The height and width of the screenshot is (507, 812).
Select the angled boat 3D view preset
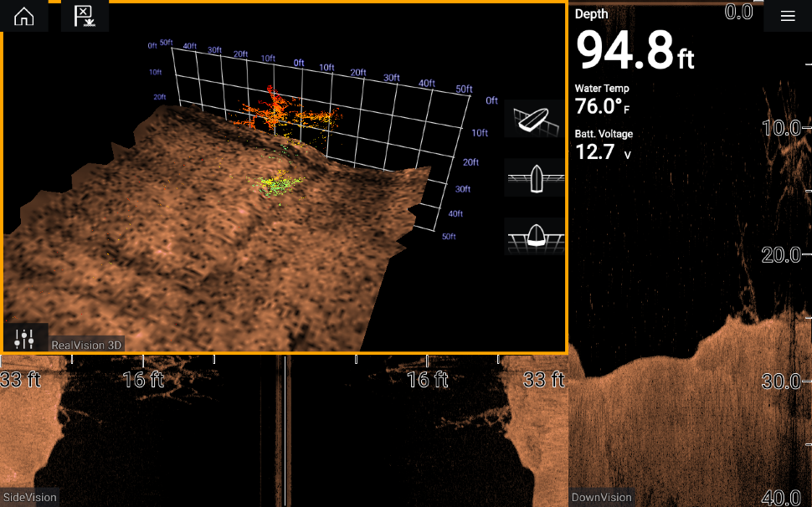[x=533, y=119]
